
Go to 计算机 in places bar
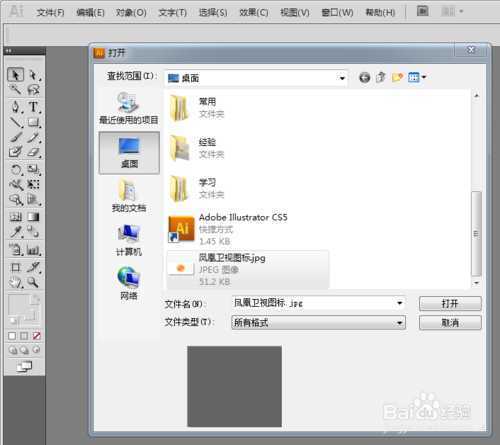tap(129, 240)
